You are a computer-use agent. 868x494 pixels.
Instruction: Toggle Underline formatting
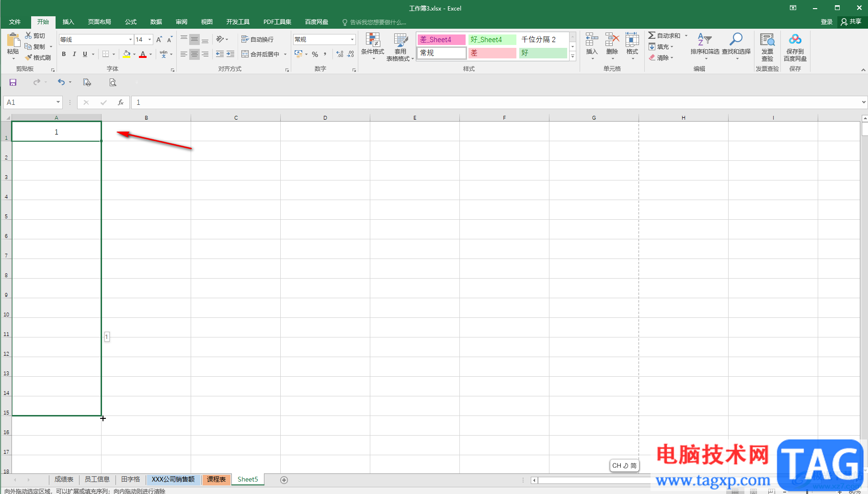point(85,54)
